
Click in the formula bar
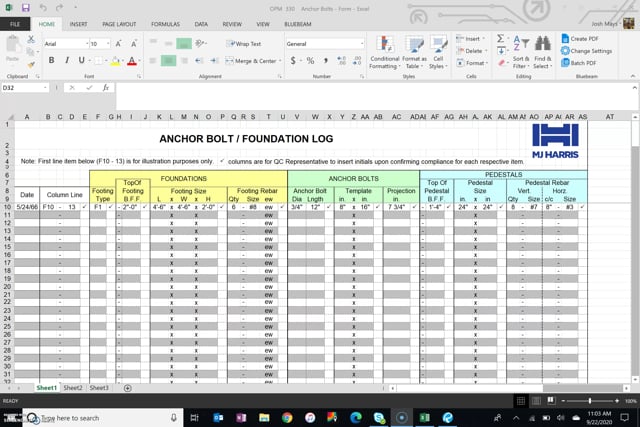tap(373, 96)
